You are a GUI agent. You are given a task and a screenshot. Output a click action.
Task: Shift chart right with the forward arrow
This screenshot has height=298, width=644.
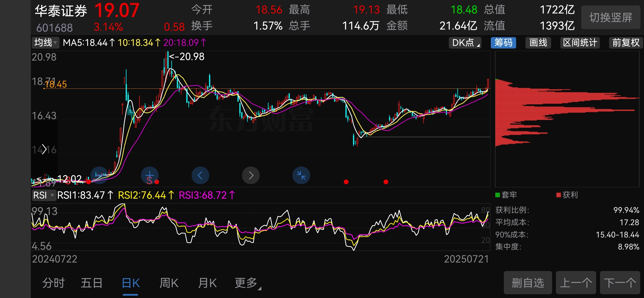251,175
